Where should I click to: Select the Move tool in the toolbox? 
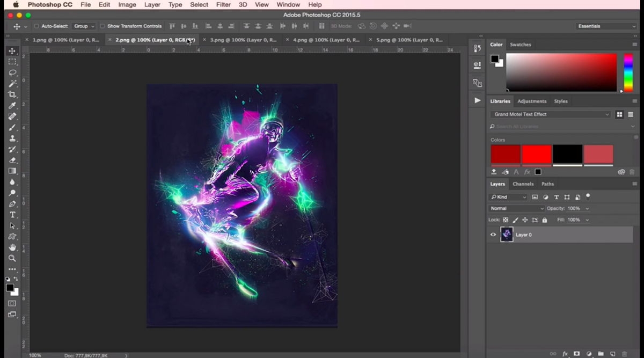point(12,50)
